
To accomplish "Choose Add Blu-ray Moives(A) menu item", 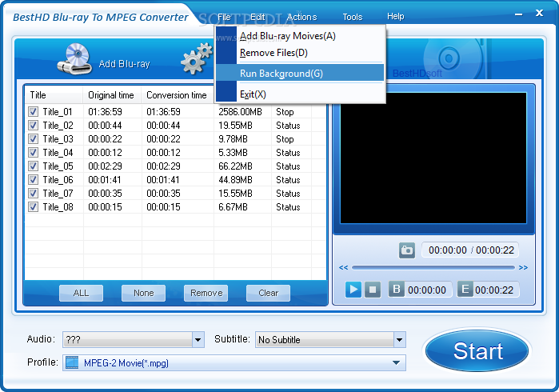I will 299,36.
